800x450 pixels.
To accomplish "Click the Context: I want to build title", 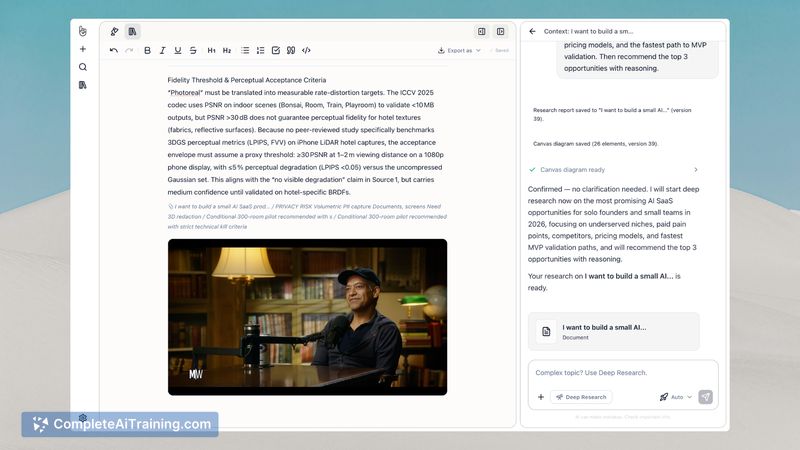I will point(588,31).
